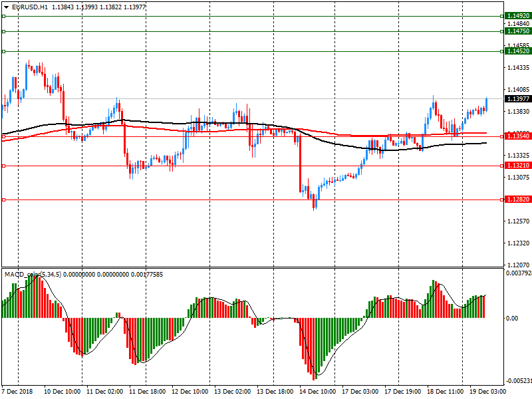Screen dimensions: 532x399
Task: Click the 0.00 level on MACD scale
Action: pyautogui.click(x=513, y=319)
